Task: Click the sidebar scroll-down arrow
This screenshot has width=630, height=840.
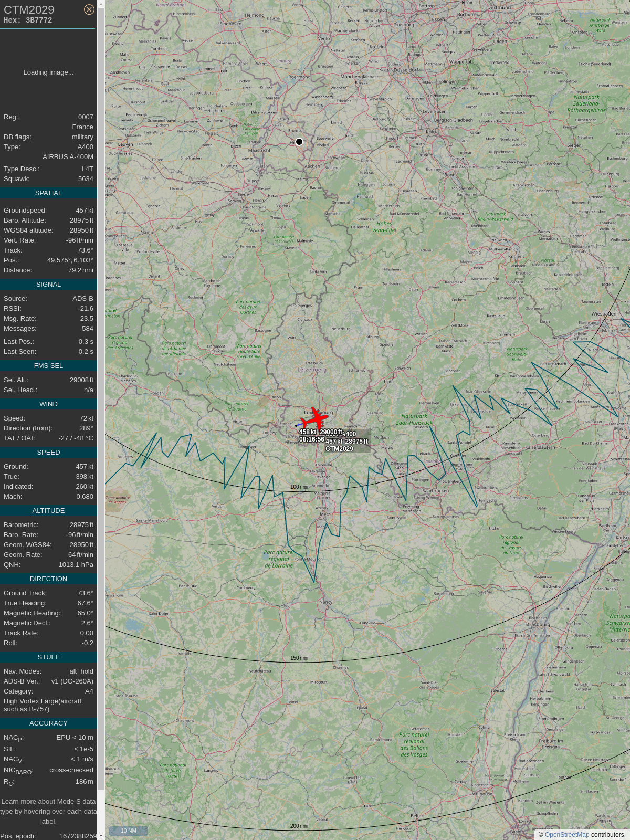Action: tap(101, 836)
